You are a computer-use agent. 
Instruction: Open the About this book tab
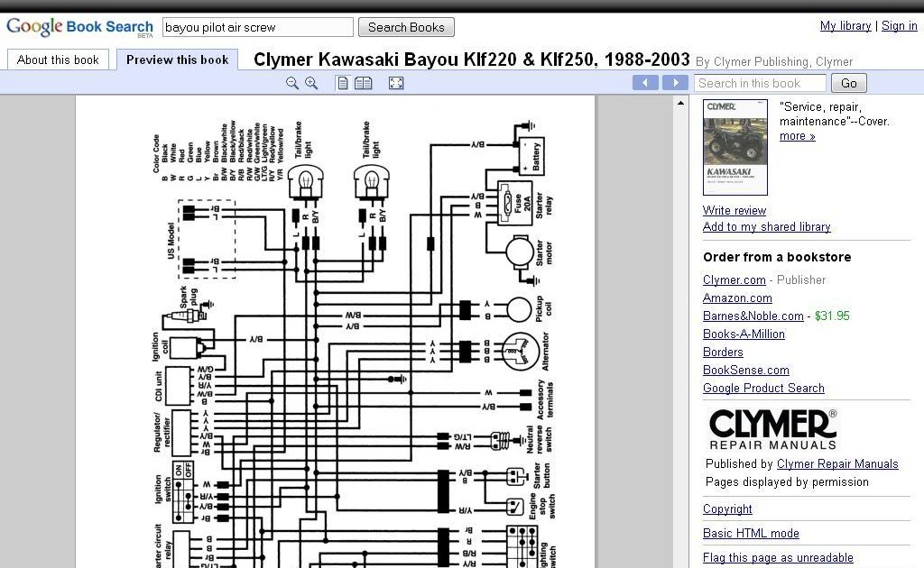58,60
